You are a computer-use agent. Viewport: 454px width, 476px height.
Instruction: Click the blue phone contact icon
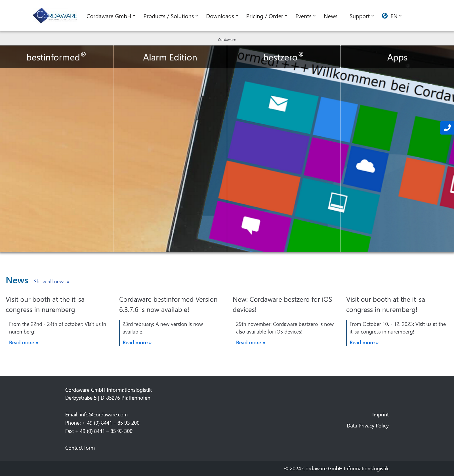[x=447, y=128]
